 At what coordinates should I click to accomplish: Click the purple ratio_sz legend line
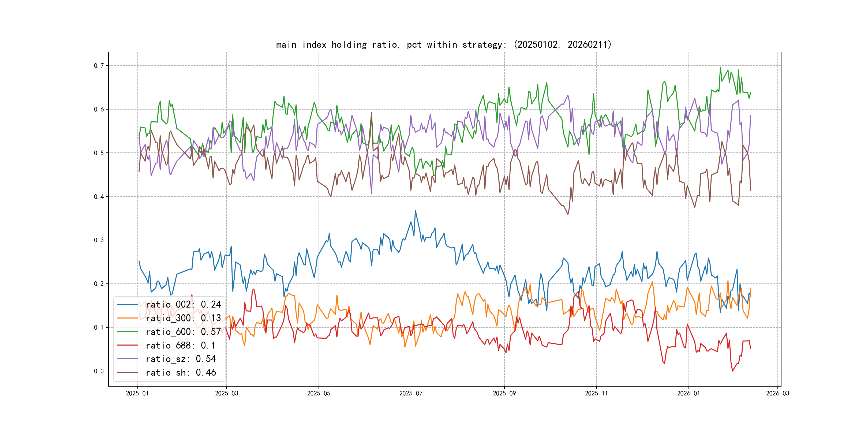click(127, 359)
